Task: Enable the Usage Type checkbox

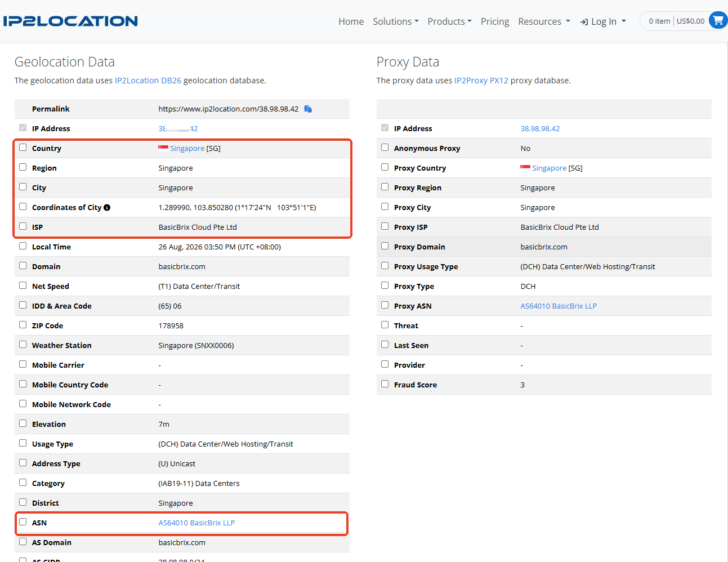Action: (23, 443)
